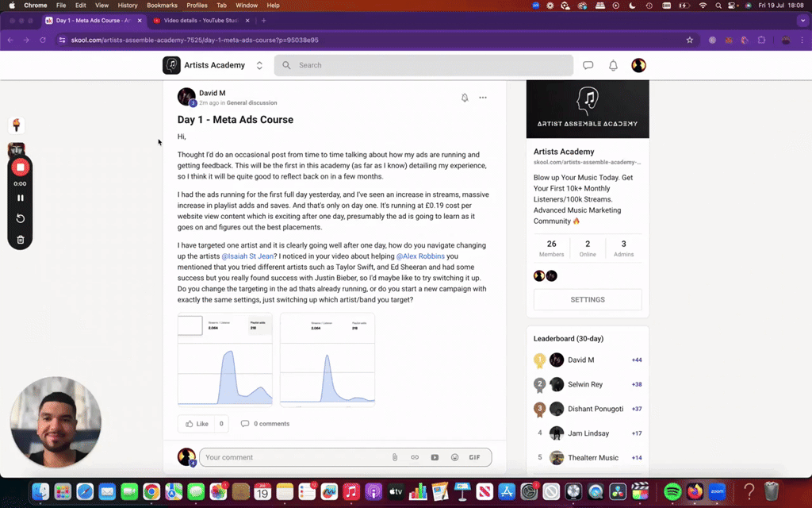The width and height of the screenshot is (812, 508).
Task: Delete the recording with the trash icon
Action: [20, 240]
